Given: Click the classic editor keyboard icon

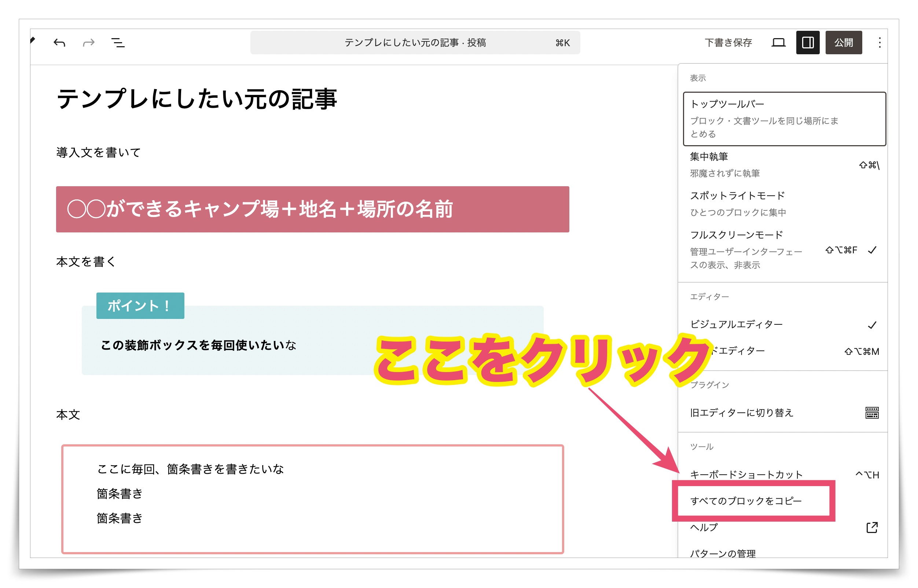Looking at the screenshot, I should [x=872, y=413].
